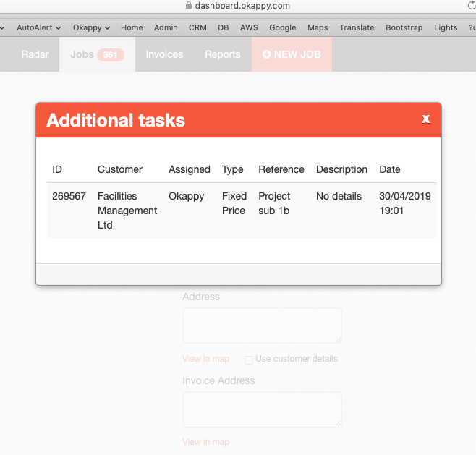Viewport: 476px width, 455px height.
Task: Click the Date column header
Action: point(390,169)
